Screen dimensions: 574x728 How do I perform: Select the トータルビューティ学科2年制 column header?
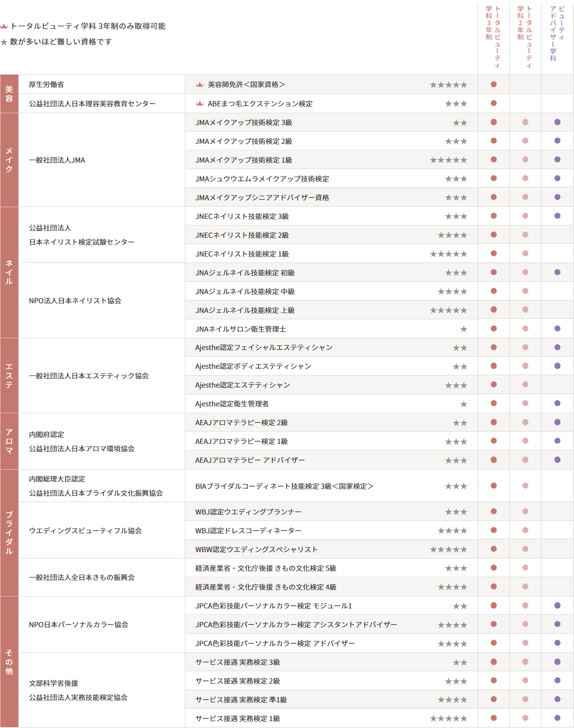pyautogui.click(x=525, y=37)
